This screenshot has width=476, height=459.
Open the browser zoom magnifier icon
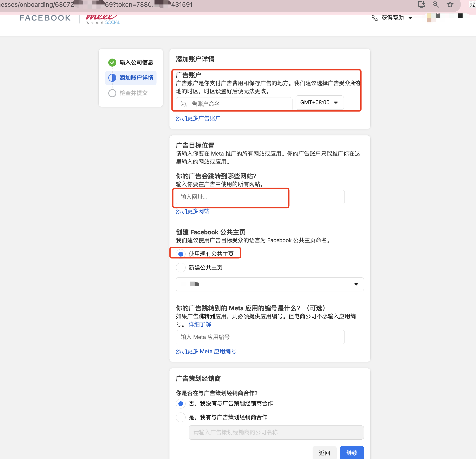(436, 5)
